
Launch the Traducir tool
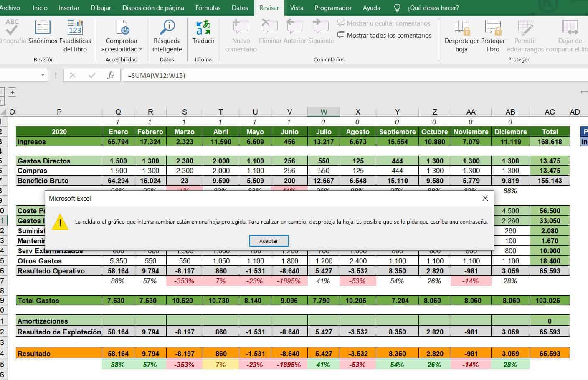(203, 31)
